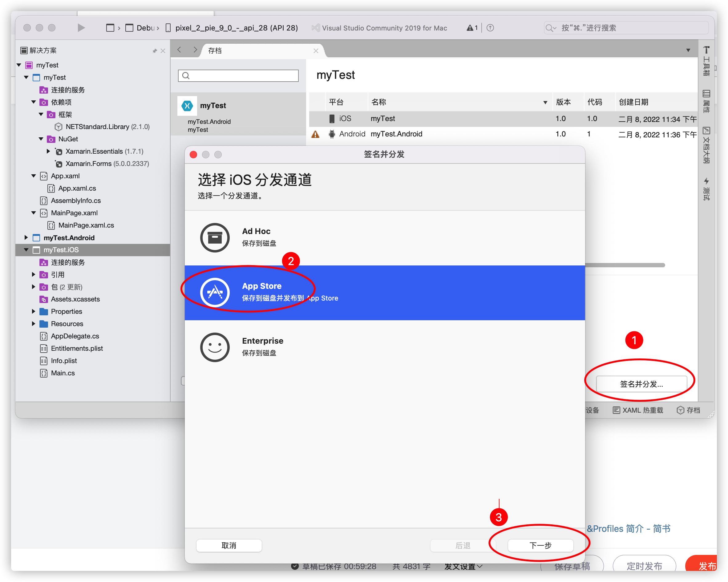728x582 pixels.
Task: Open the tab list dropdown arrow
Action: [x=688, y=50]
